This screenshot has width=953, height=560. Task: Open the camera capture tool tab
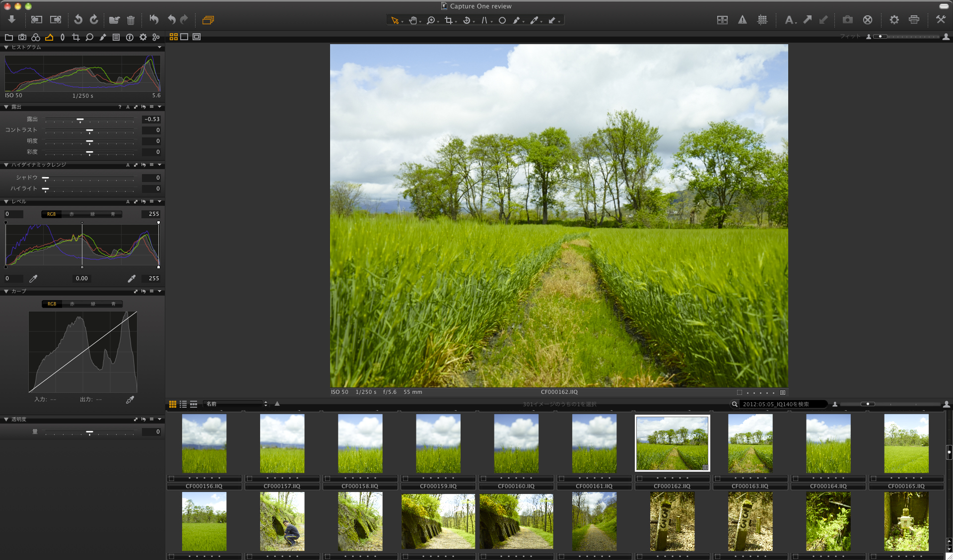[x=22, y=37]
